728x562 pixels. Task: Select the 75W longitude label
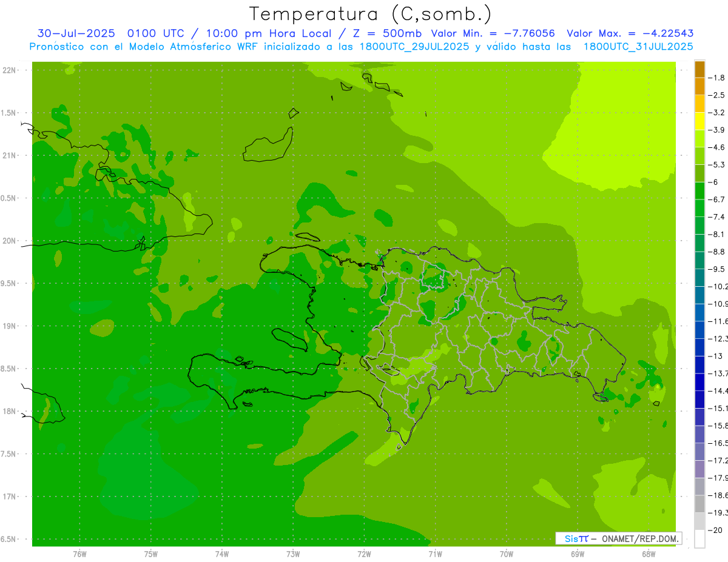151,554
